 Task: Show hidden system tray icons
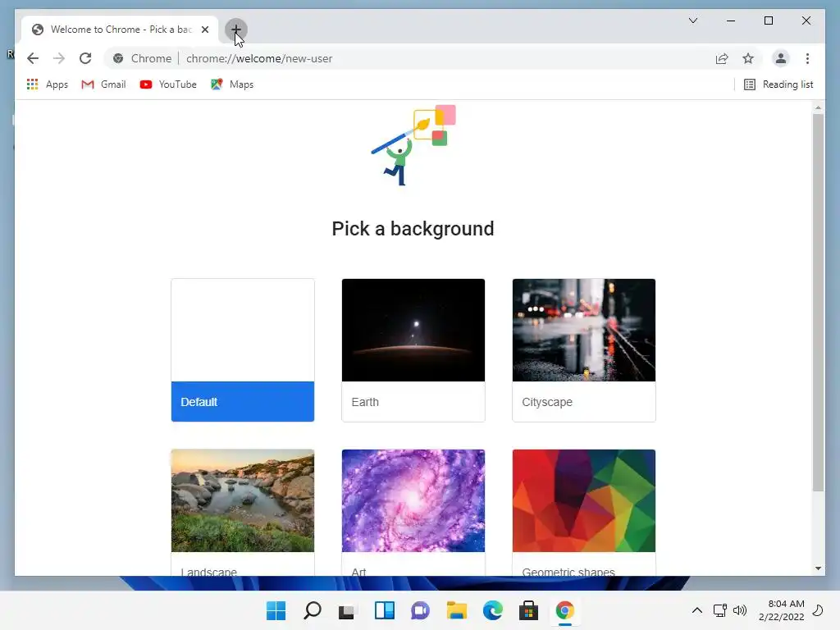pos(697,610)
